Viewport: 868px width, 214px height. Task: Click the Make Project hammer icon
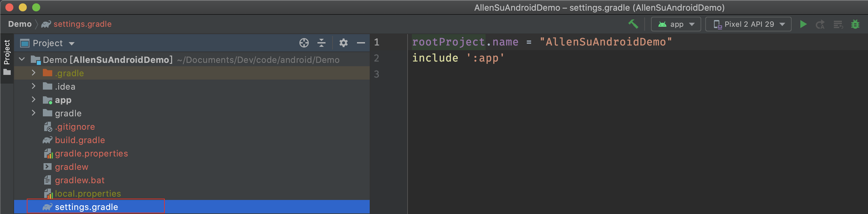[633, 24]
